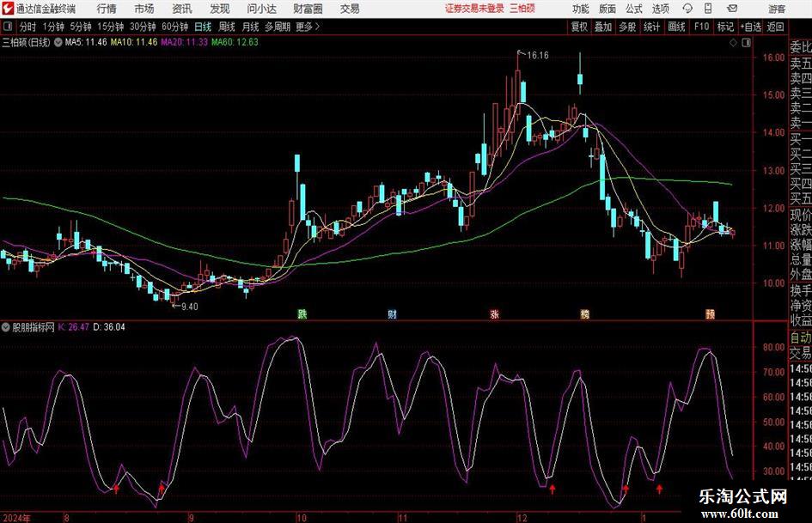This screenshot has width=812, height=523.
Task: Select the 日线 daily period tab
Action: coord(203,27)
